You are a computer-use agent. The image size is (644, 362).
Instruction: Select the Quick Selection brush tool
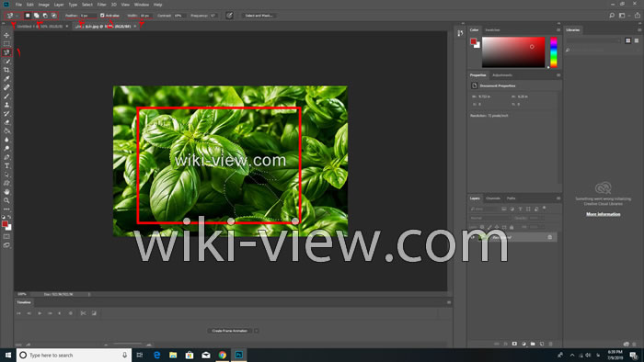tap(6, 62)
